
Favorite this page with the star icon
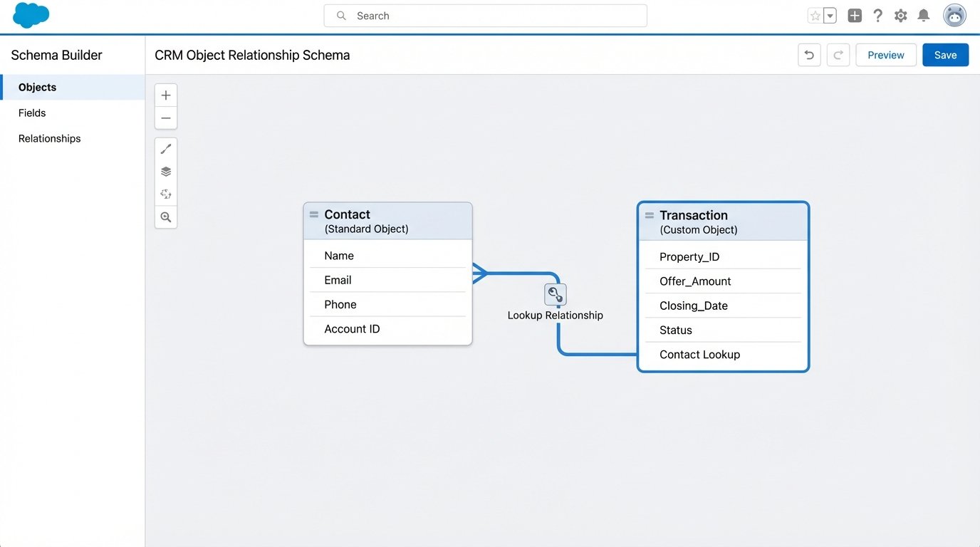tap(816, 15)
